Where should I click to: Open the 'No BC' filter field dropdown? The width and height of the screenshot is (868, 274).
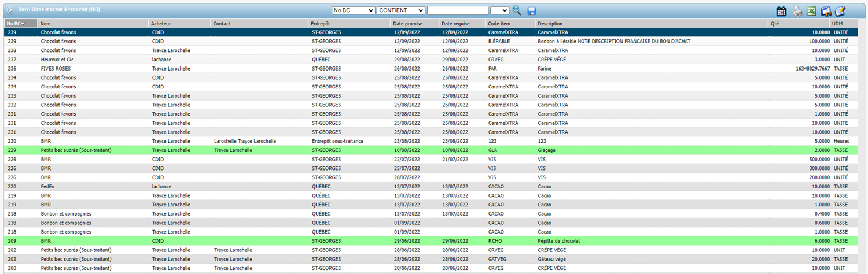(354, 10)
